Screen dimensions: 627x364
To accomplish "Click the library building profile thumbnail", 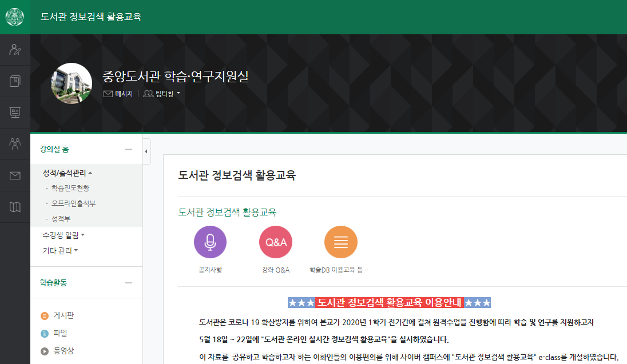I will coord(72,83).
